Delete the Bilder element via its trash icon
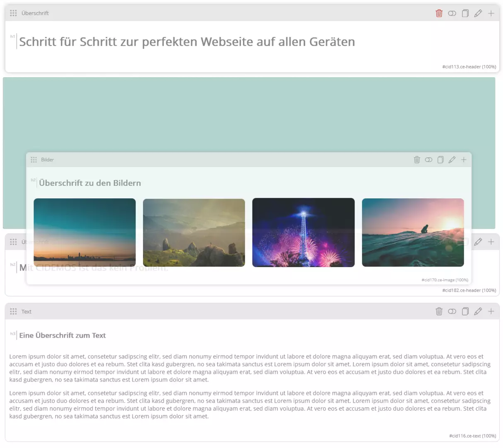 tap(417, 160)
